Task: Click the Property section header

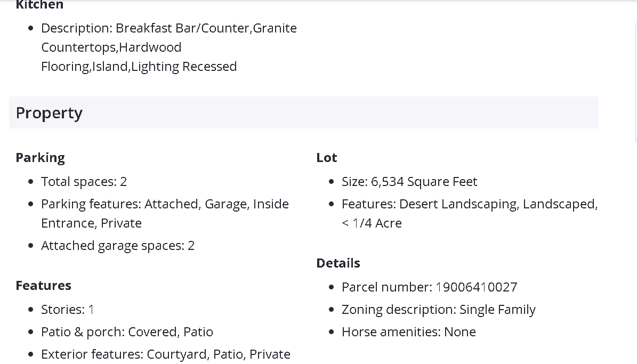Action: pos(49,113)
